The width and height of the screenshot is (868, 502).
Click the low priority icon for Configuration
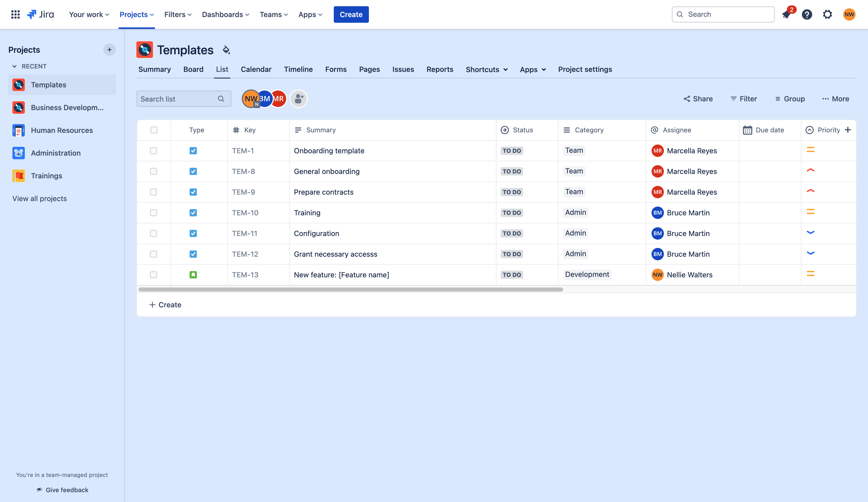(810, 232)
